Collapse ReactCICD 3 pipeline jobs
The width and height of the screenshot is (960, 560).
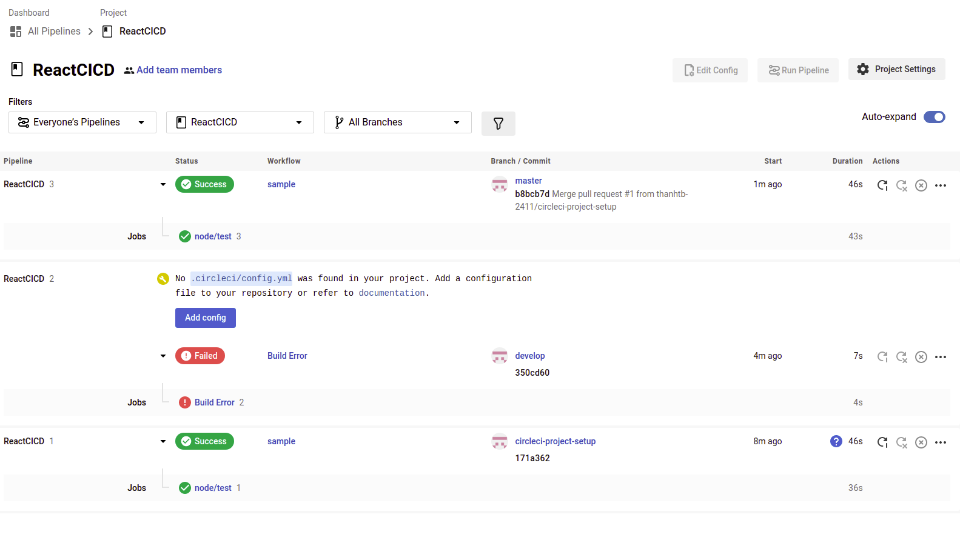[x=163, y=184]
